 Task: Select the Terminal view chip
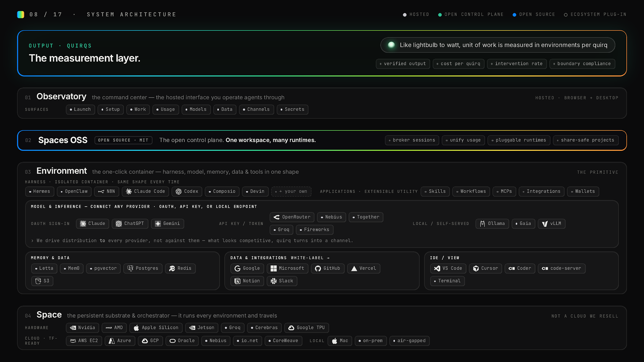click(x=447, y=281)
